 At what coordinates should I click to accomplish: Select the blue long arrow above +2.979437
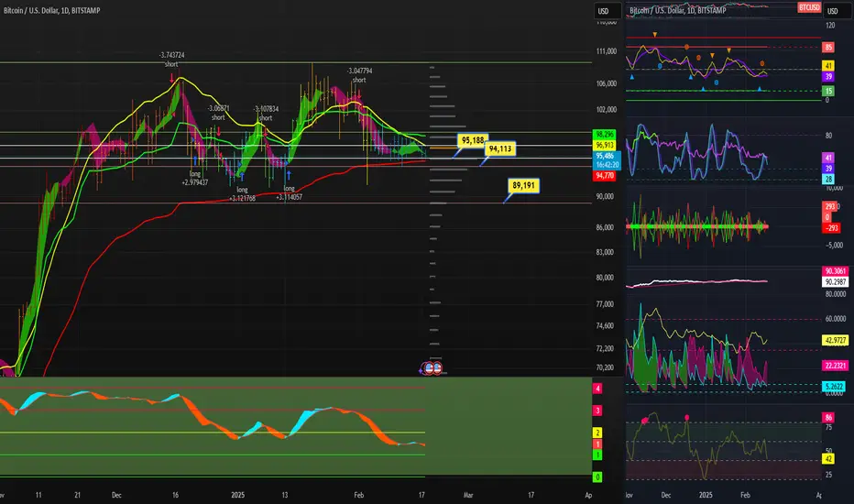click(x=195, y=160)
